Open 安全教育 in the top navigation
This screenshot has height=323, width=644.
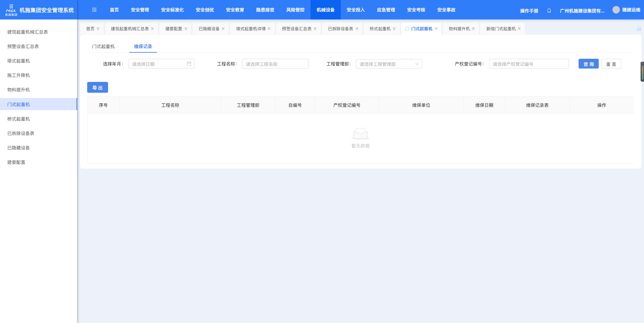(235, 10)
